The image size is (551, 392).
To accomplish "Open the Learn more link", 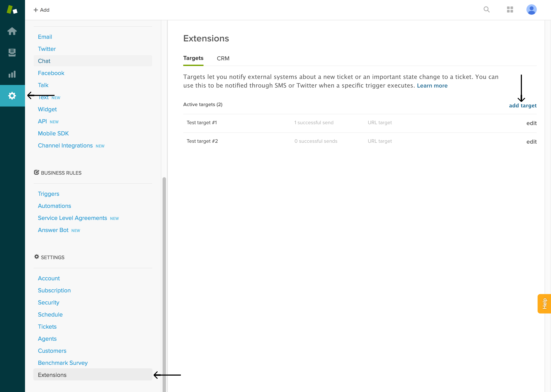I will click(x=432, y=86).
